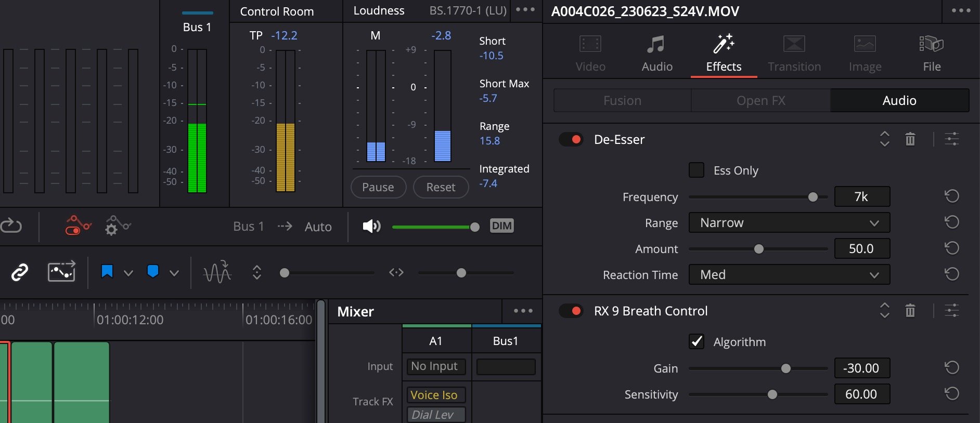The width and height of the screenshot is (980, 423).
Task: Open the Transition inspector tab
Action: 794,53
